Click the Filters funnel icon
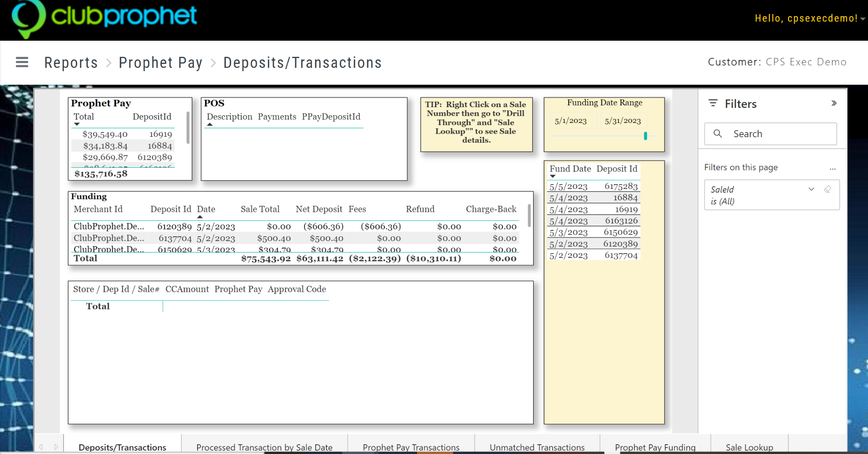 (713, 103)
